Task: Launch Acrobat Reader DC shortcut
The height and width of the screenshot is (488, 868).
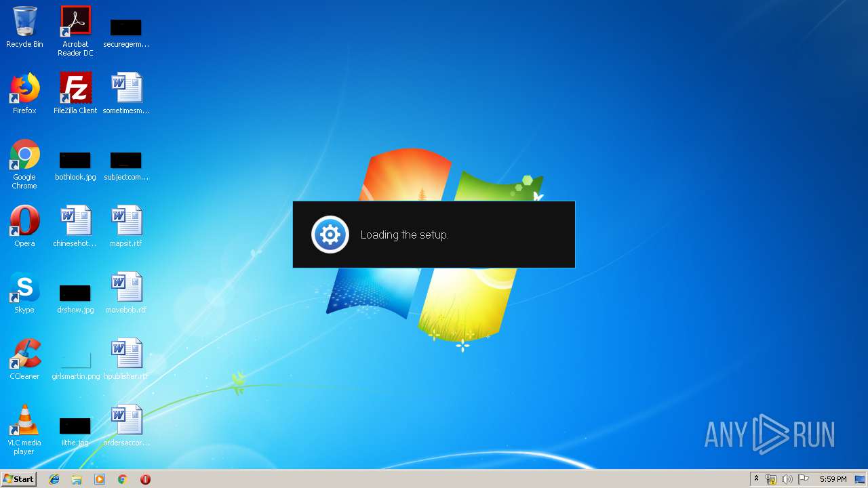Action: pos(75,31)
